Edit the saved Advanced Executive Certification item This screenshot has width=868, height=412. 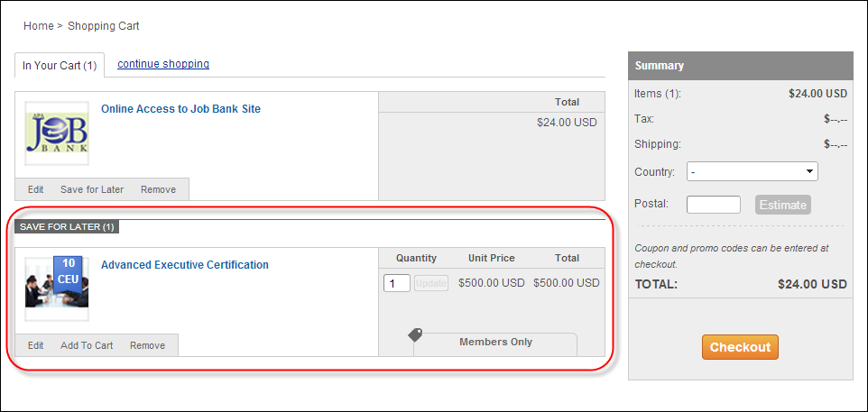[x=35, y=345]
